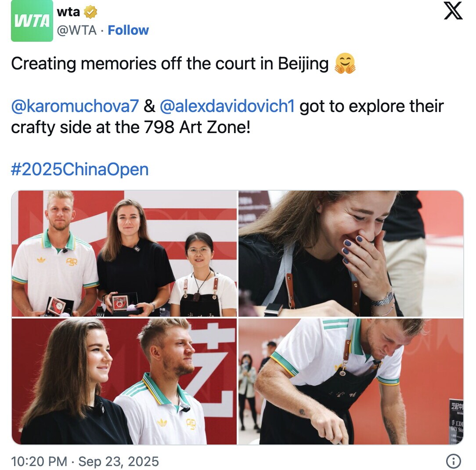Open the group photo with three people
476x470 pixels.
coord(124,253)
